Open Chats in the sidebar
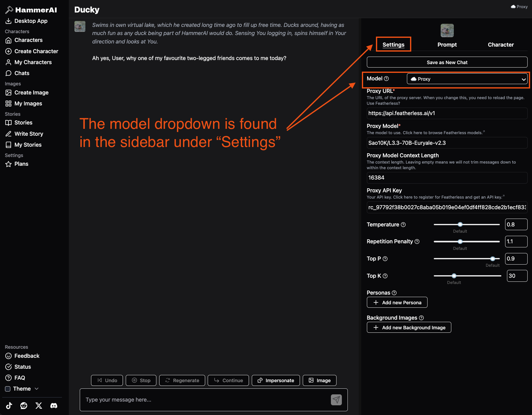This screenshot has height=415, width=532. pos(18,73)
